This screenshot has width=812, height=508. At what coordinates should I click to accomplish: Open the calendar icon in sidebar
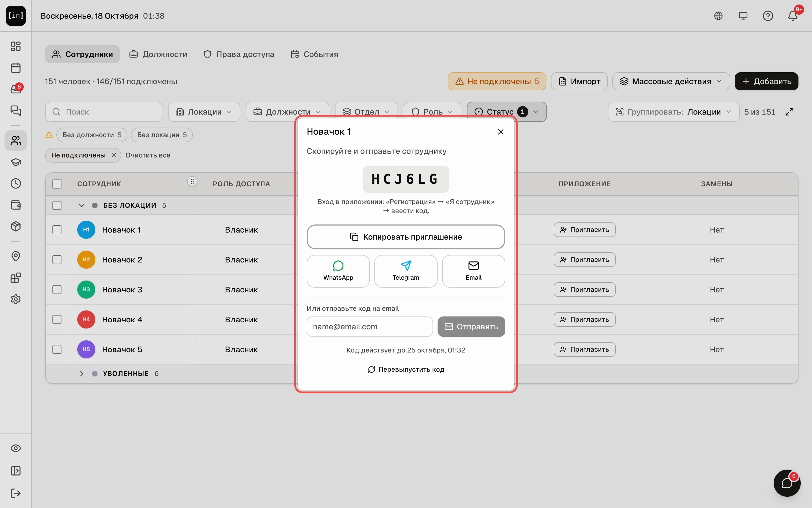click(x=16, y=67)
